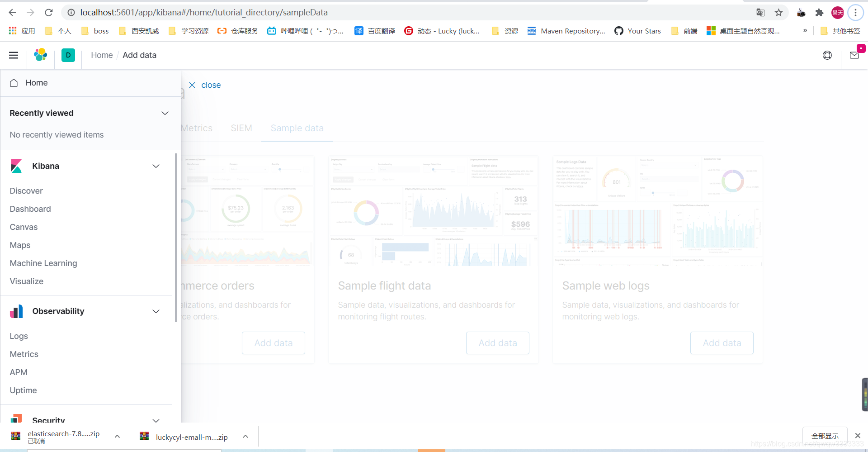This screenshot has width=868, height=452.
Task: Open Visualize in Kibana nav
Action: pyautogui.click(x=27, y=281)
